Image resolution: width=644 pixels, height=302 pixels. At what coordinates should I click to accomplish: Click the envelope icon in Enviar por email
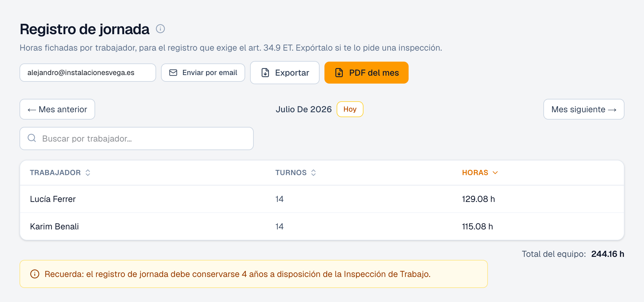pyautogui.click(x=173, y=73)
